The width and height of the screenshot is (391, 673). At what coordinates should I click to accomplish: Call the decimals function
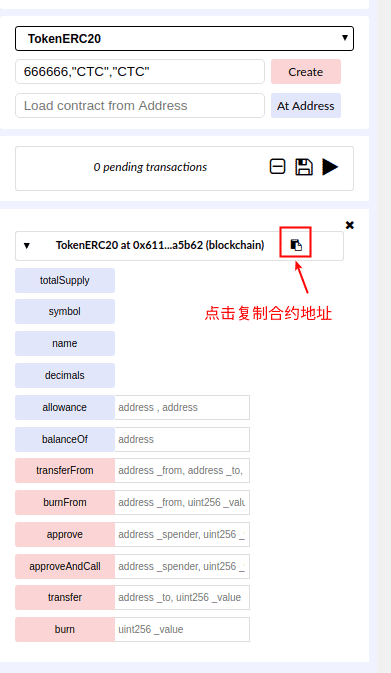point(65,376)
